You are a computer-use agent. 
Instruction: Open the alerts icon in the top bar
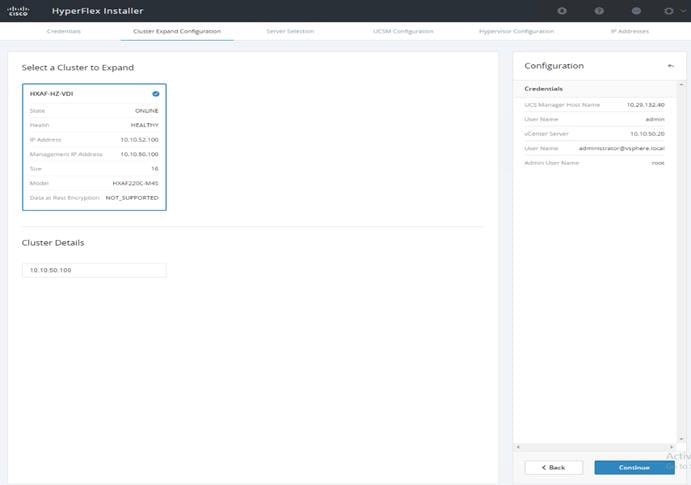pyautogui.click(x=562, y=11)
